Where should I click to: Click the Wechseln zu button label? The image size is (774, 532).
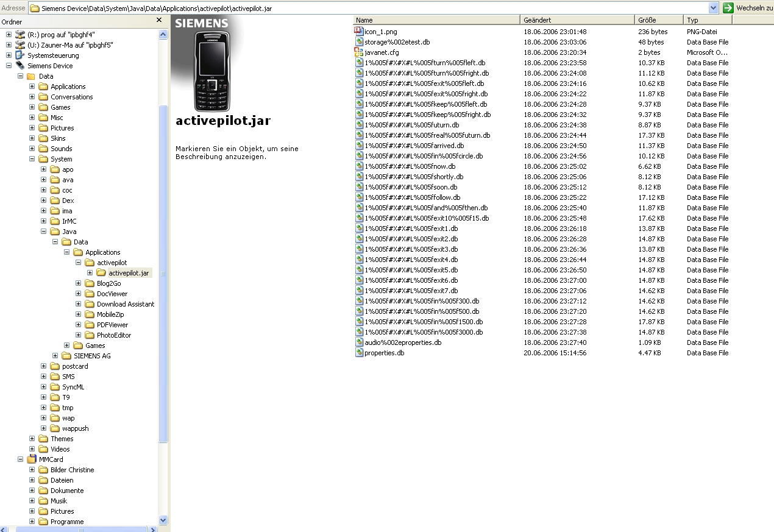754,8
